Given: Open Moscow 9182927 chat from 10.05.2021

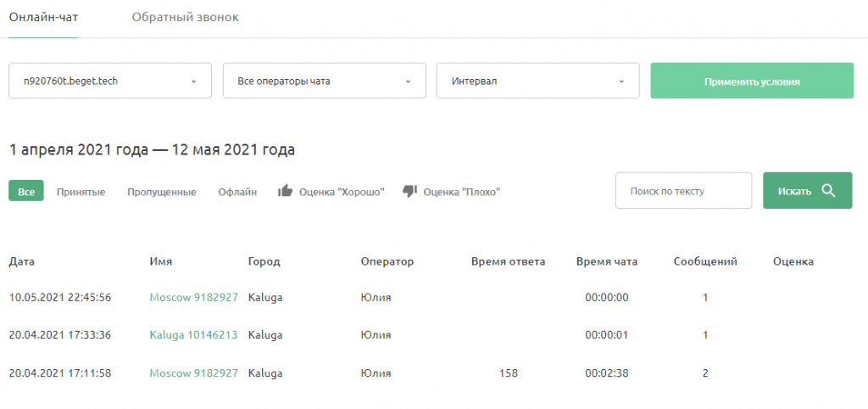Looking at the screenshot, I should tap(193, 298).
